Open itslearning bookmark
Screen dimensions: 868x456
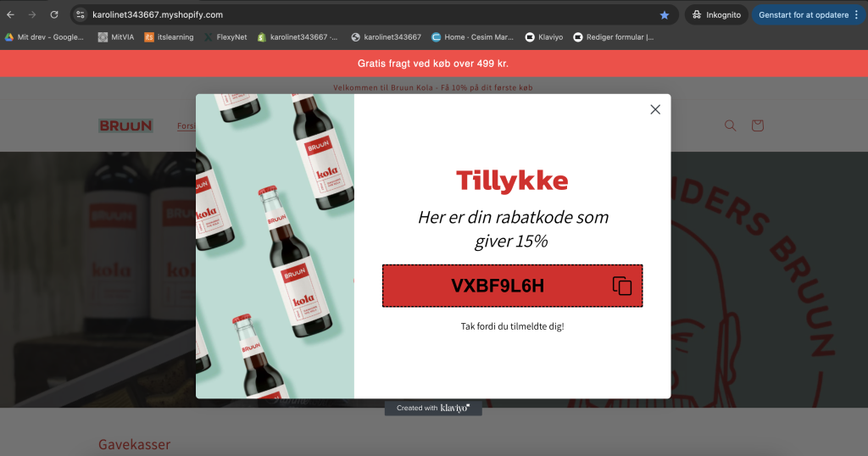pos(169,37)
